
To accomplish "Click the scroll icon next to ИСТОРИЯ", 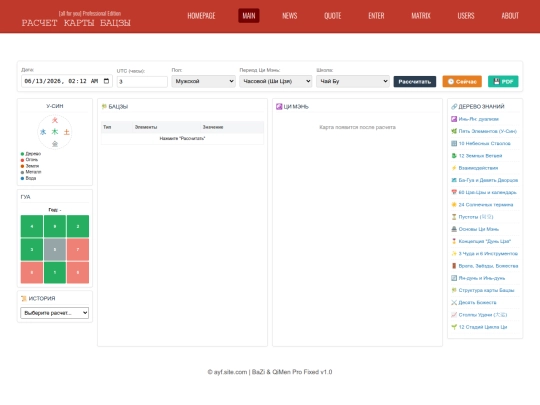I will click(24, 299).
